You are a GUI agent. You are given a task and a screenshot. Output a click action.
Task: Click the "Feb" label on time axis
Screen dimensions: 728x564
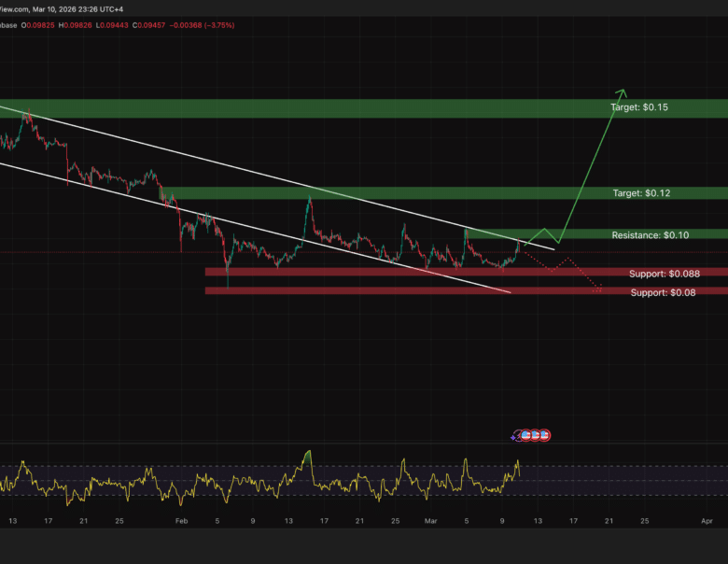182,520
